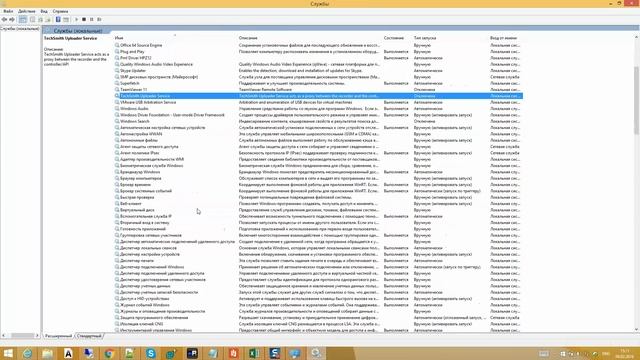The width and height of the screenshot is (640, 360).
Task: Open Excel from the taskbar
Action: click(253, 353)
